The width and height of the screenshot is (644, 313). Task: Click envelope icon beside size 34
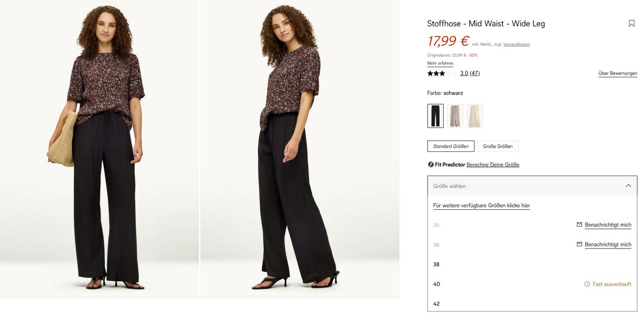(x=579, y=224)
